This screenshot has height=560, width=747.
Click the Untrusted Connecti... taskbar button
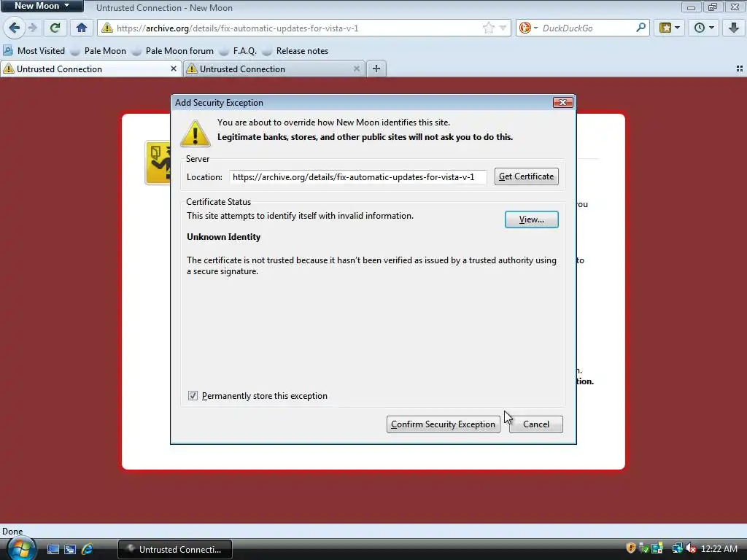[175, 550]
